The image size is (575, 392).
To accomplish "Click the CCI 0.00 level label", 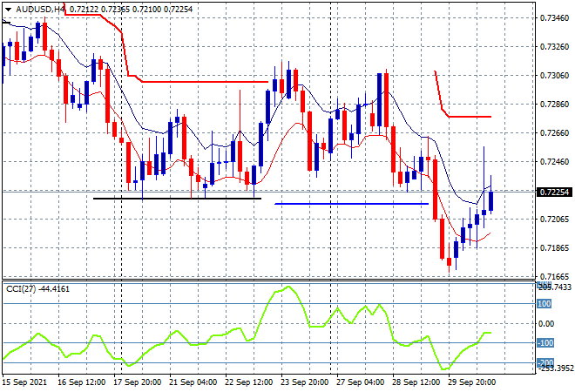I will (545, 323).
